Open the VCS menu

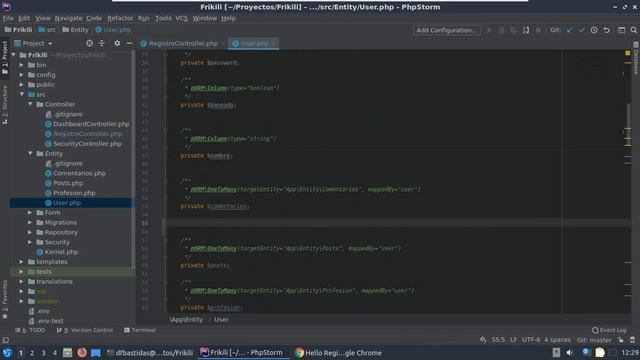[182, 18]
